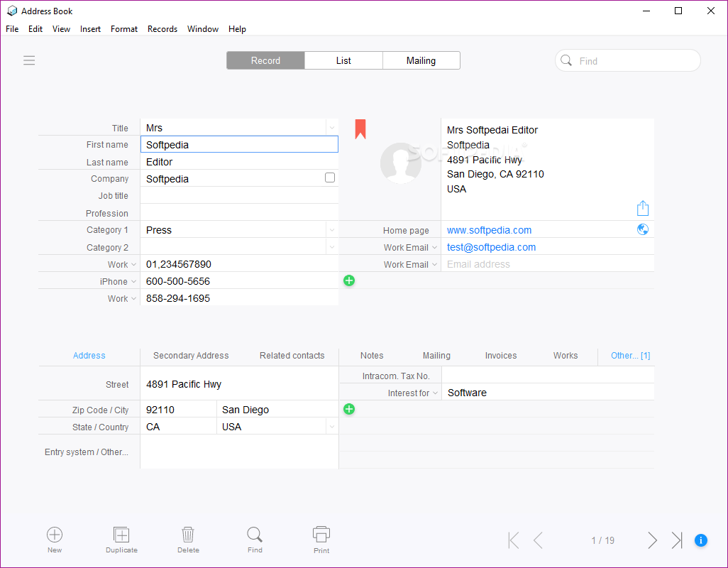Jump to the last record

point(677,540)
